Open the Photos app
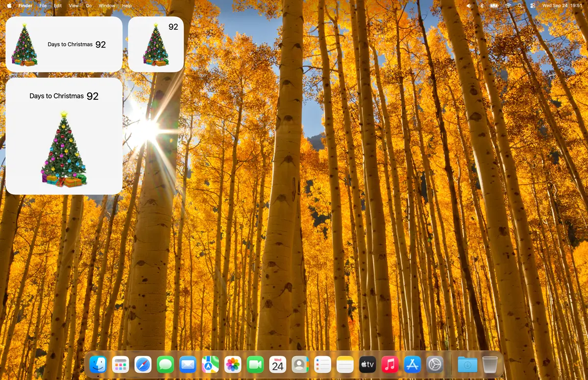The width and height of the screenshot is (588, 380). click(233, 364)
